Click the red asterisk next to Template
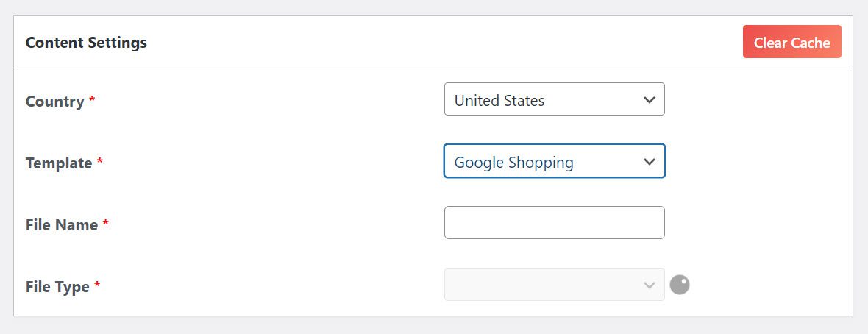The height and width of the screenshot is (334, 868). click(x=100, y=160)
